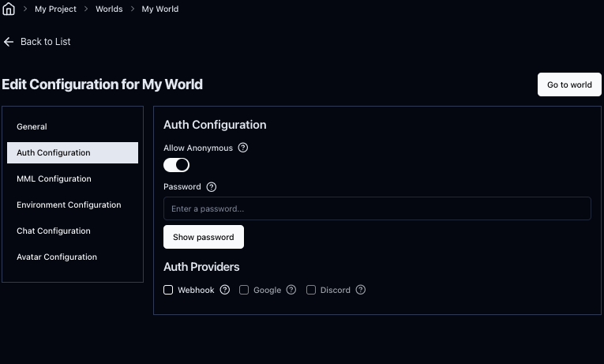This screenshot has width=604, height=364.
Task: Select Chat Configuration in sidebar
Action: (x=54, y=231)
